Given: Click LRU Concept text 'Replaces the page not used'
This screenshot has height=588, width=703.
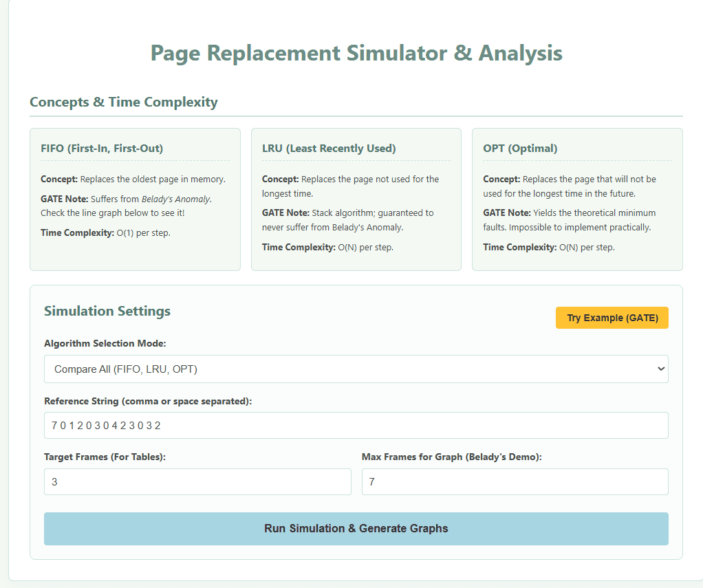Looking at the screenshot, I should pos(350,186).
